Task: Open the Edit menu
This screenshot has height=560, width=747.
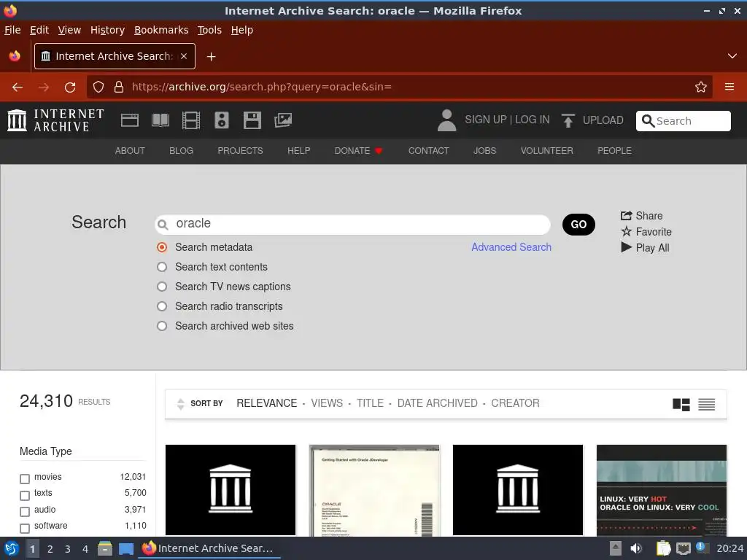Action: coord(39,30)
